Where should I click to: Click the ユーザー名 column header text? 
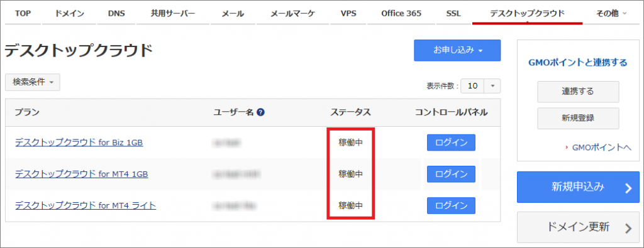[x=234, y=112]
